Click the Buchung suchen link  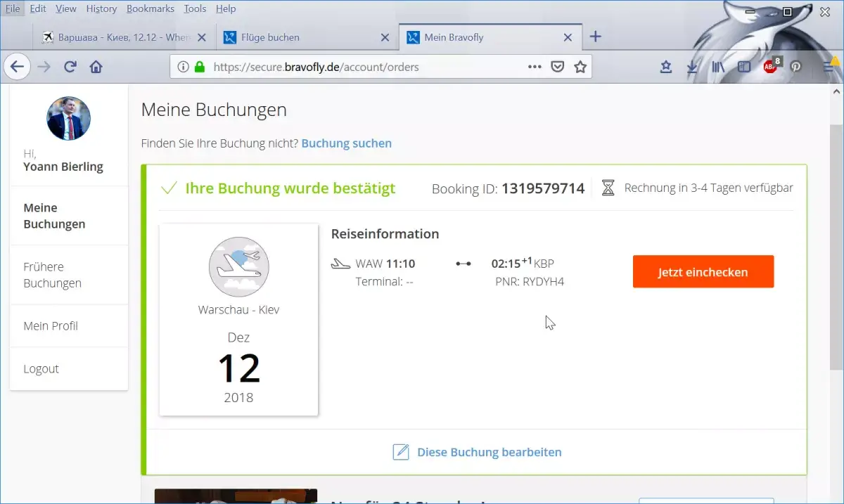(x=346, y=143)
